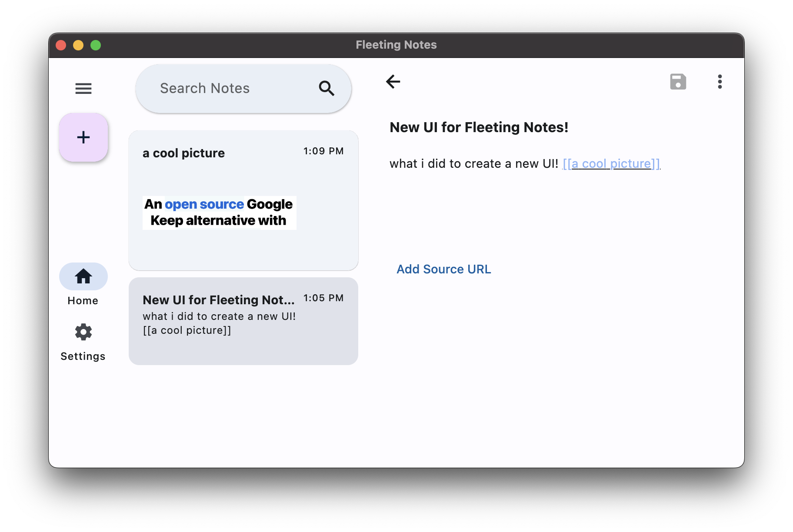Select the Home house icon
The image size is (793, 532).
(x=83, y=276)
